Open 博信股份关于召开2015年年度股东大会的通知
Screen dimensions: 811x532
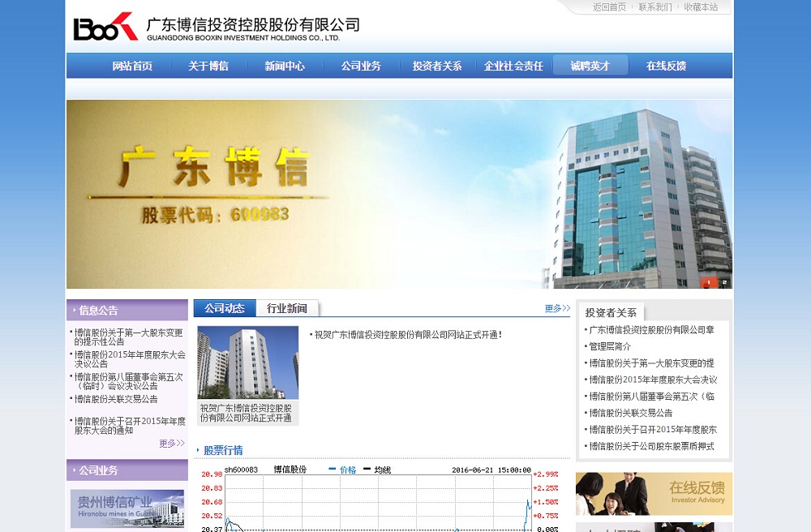128,426
